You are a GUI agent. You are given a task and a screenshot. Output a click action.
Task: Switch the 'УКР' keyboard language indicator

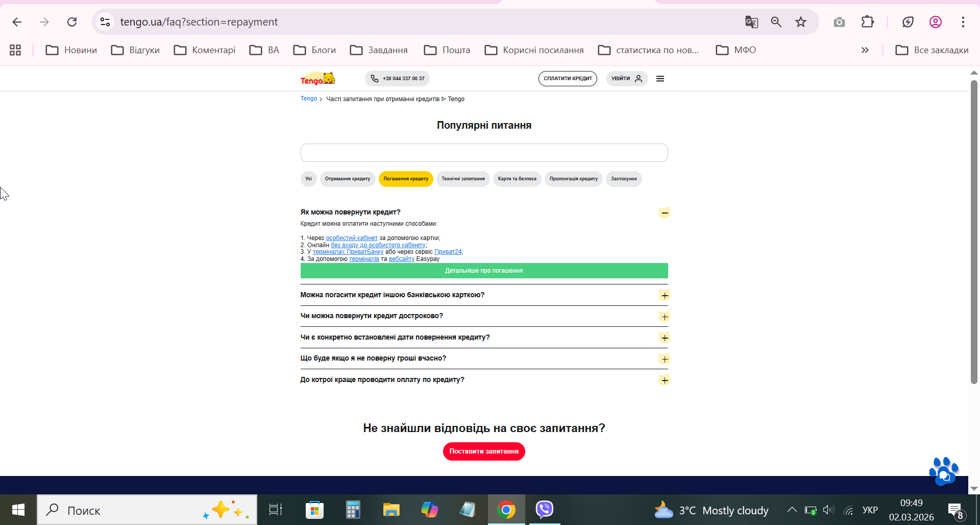tap(870, 510)
